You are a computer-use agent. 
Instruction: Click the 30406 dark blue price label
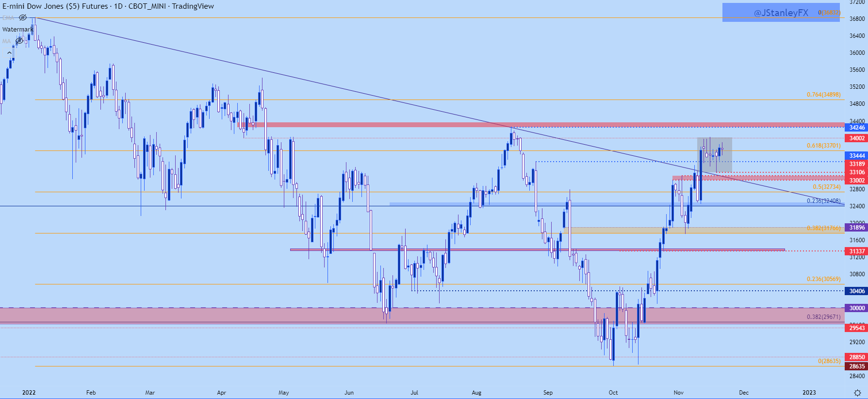(x=856, y=291)
